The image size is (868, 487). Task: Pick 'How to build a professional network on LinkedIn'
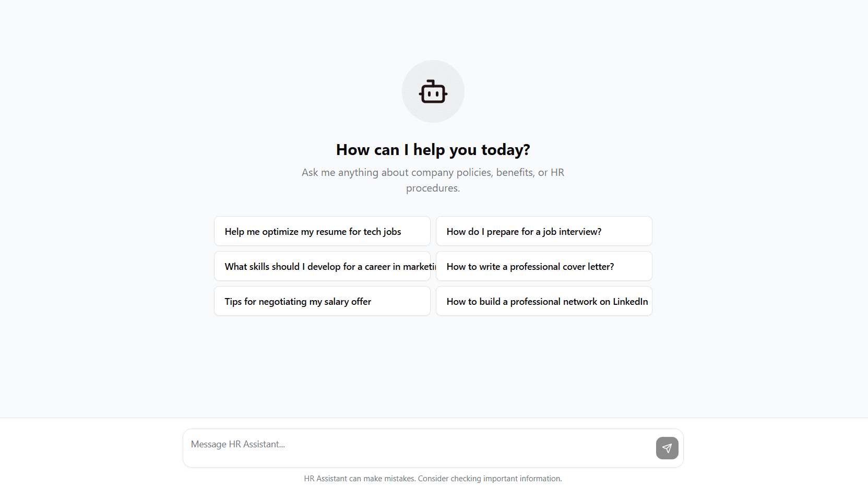[x=543, y=301]
